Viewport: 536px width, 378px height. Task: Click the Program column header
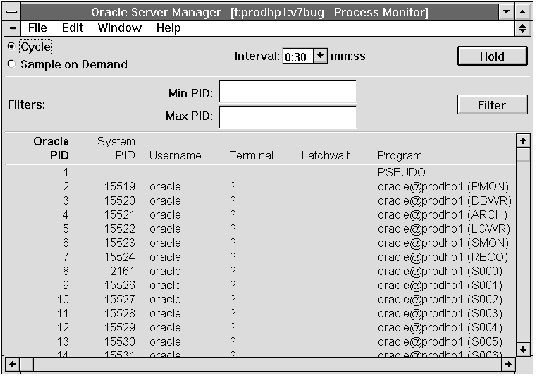399,156
